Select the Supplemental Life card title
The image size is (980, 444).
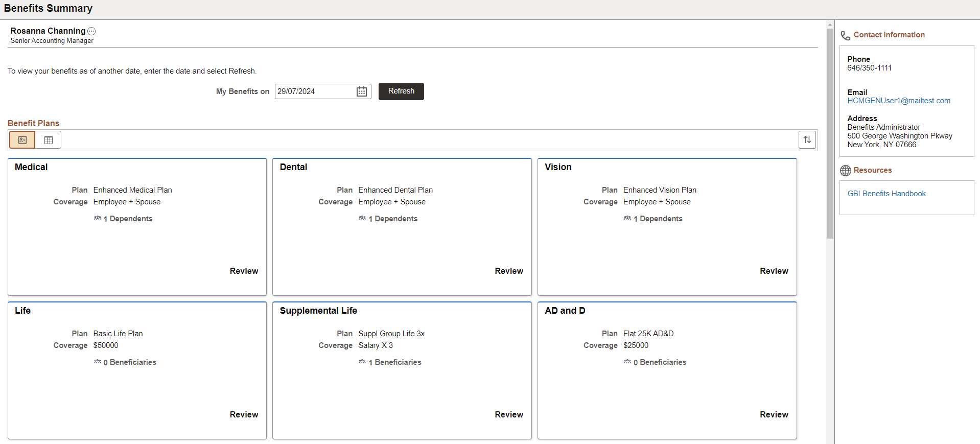318,311
